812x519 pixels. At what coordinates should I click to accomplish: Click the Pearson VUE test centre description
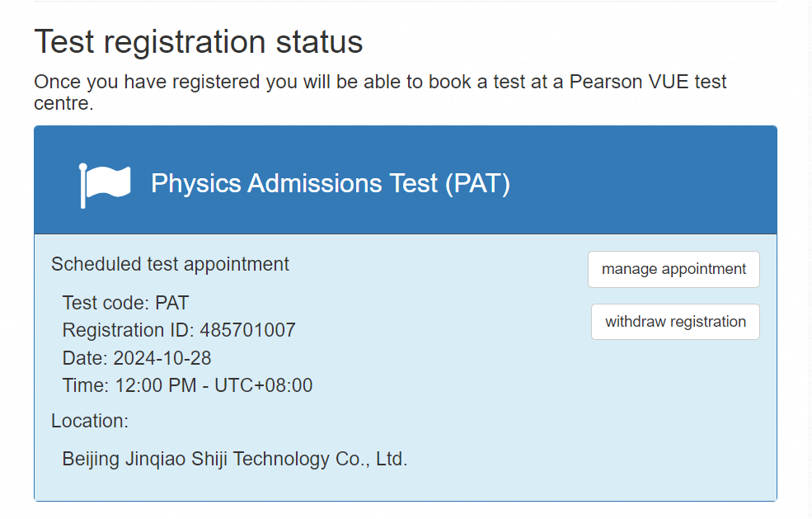tap(380, 92)
